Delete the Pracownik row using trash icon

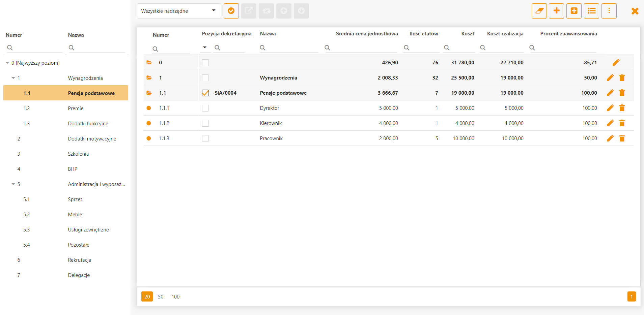click(622, 138)
